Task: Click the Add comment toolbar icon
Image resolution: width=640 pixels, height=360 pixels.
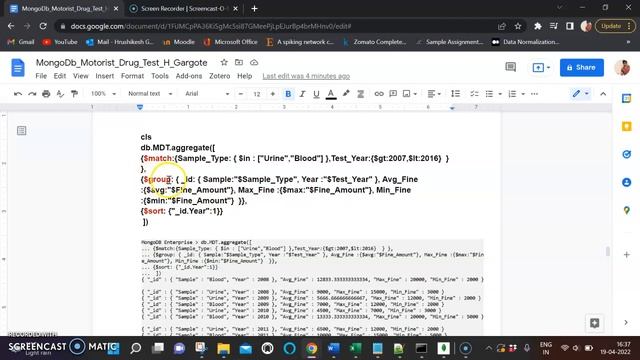Action: point(393,94)
